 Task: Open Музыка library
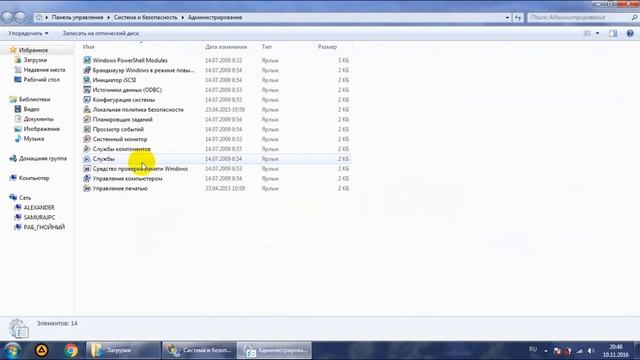[x=33, y=139]
